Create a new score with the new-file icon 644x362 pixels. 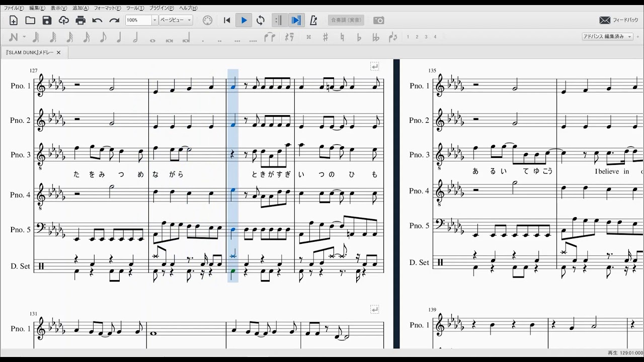(14, 20)
